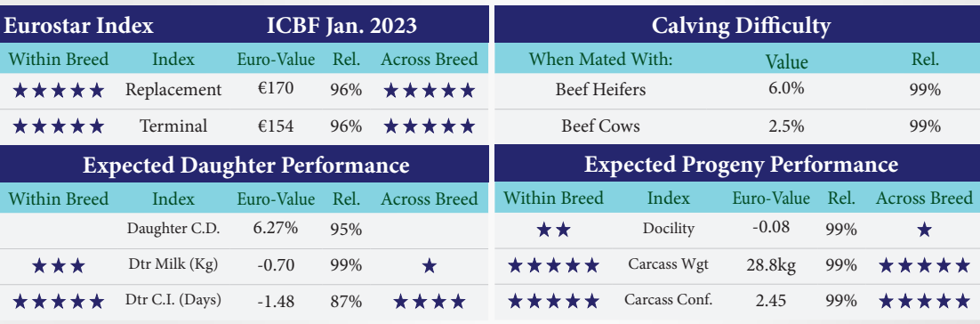980x324 pixels.
Task: Select the Daughter C.D. 6.27% value
Action: pyautogui.click(x=275, y=228)
